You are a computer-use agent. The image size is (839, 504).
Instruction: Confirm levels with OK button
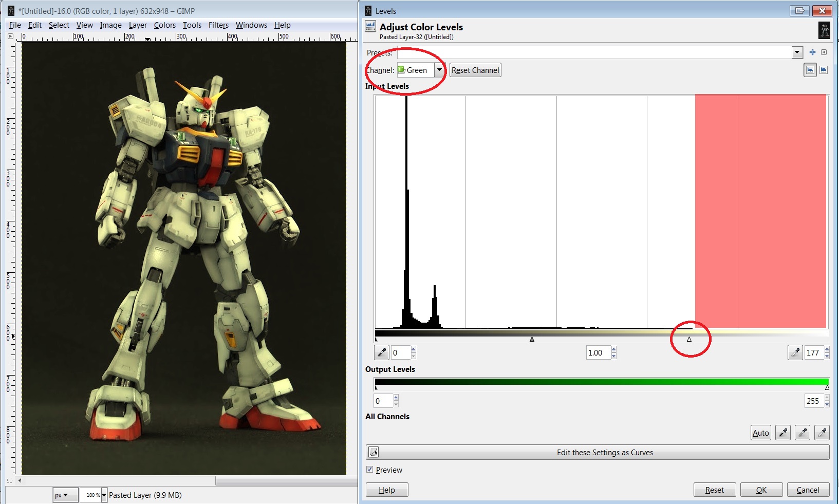click(761, 490)
